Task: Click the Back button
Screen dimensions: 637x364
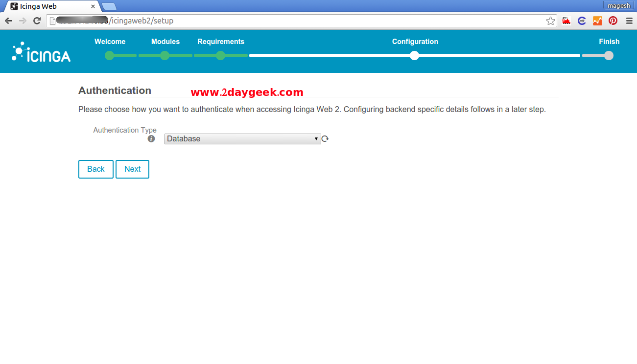Action: point(96,169)
